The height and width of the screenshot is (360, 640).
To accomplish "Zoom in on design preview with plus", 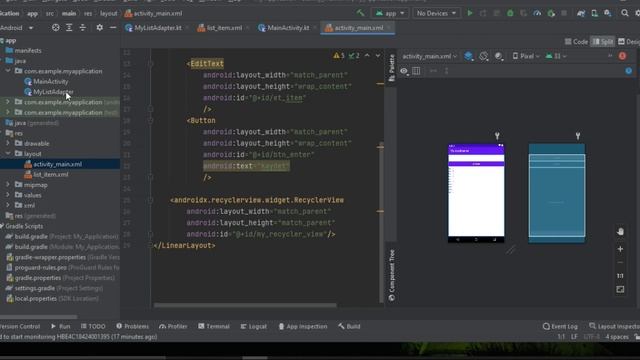I will click(x=620, y=249).
